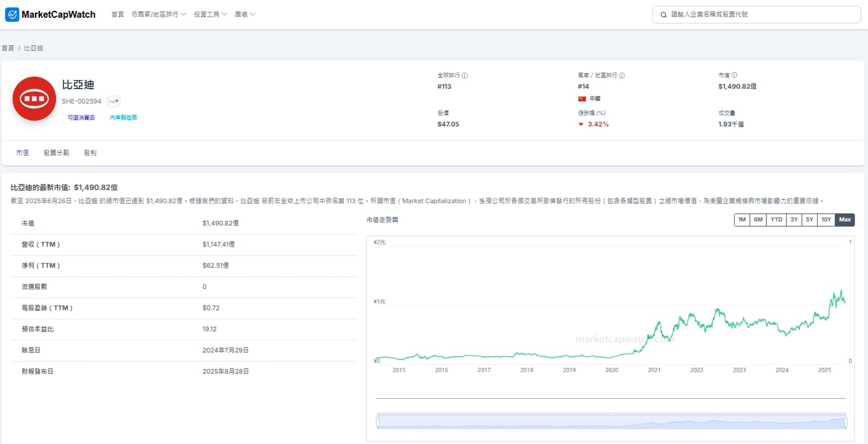
Task: Open the 市值 tab
Action: [x=22, y=153]
